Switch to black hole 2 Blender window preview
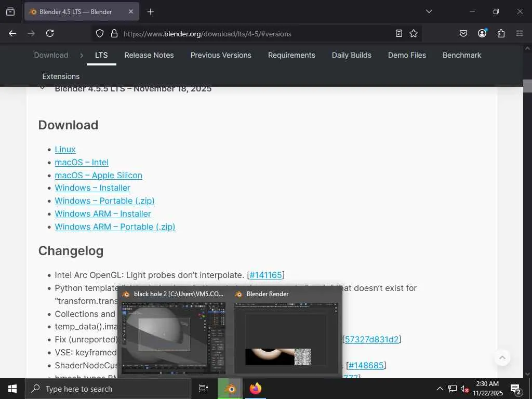532x399 pixels. click(174, 332)
